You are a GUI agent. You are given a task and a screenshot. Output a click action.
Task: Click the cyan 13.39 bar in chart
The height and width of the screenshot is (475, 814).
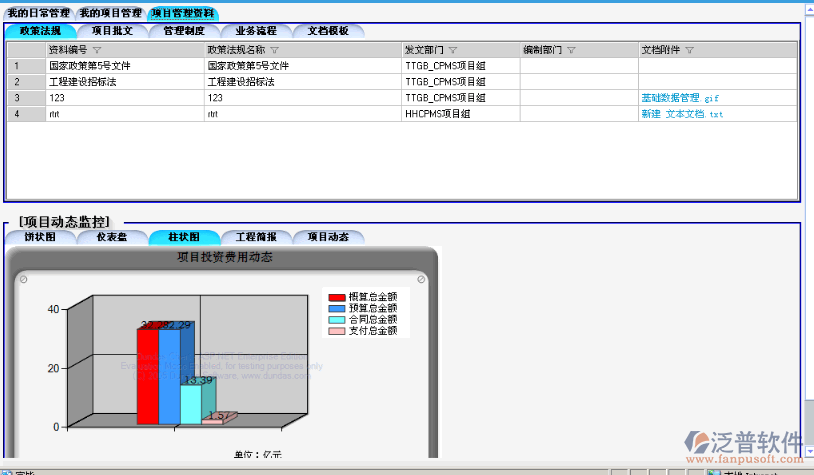coord(191,404)
